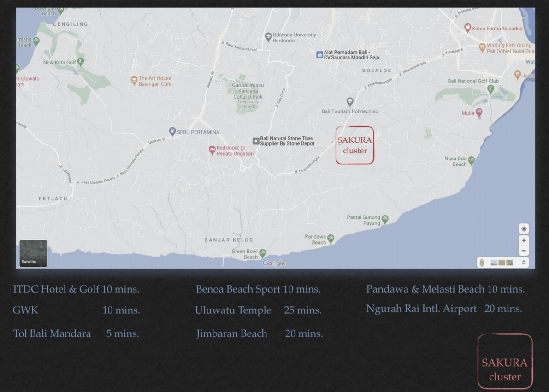The width and height of the screenshot is (549, 392).
Task: Click the Jl. Goa Gong road label
Action: 280,98
